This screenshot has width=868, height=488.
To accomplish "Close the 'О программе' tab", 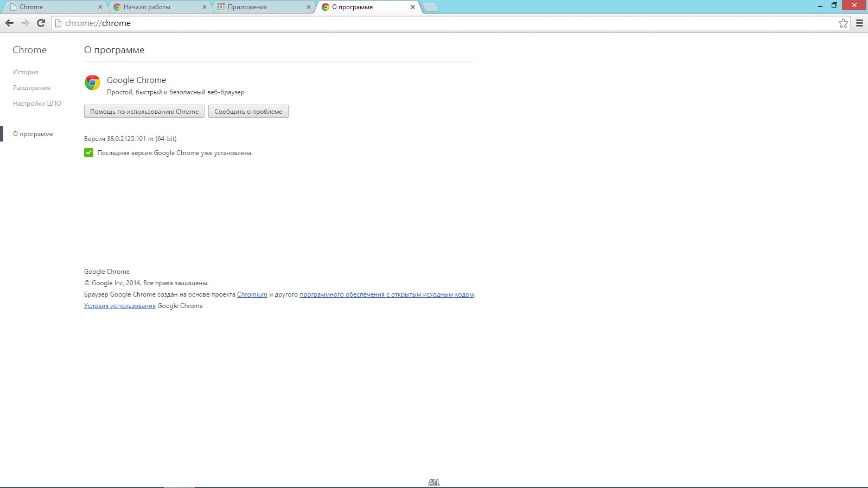I will [x=412, y=7].
